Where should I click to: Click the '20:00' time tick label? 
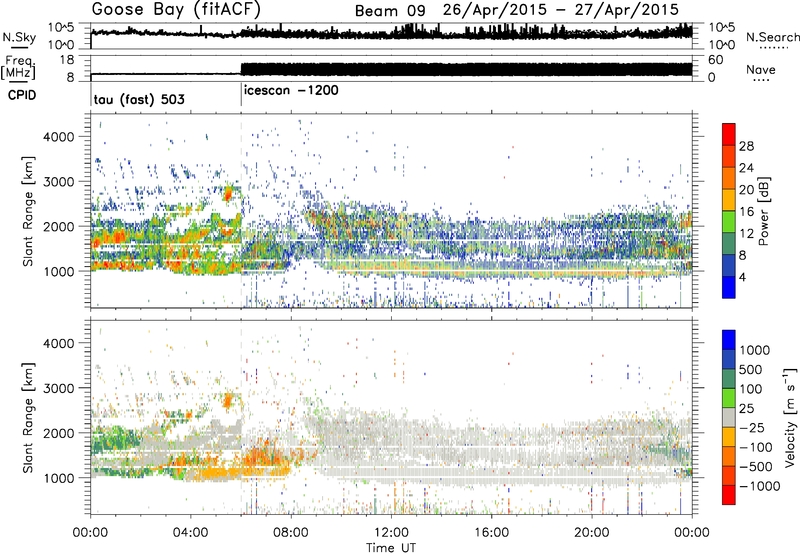tap(592, 533)
